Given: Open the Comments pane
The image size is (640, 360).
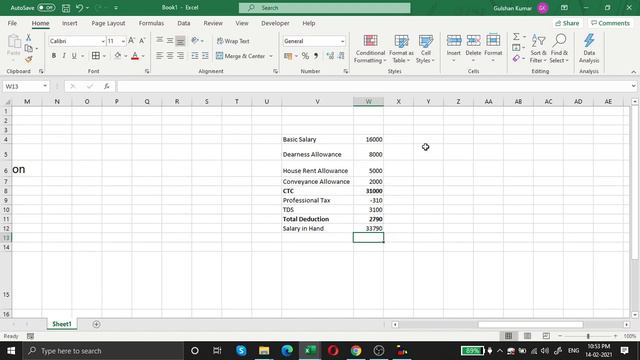Looking at the screenshot, I should pyautogui.click(x=610, y=23).
